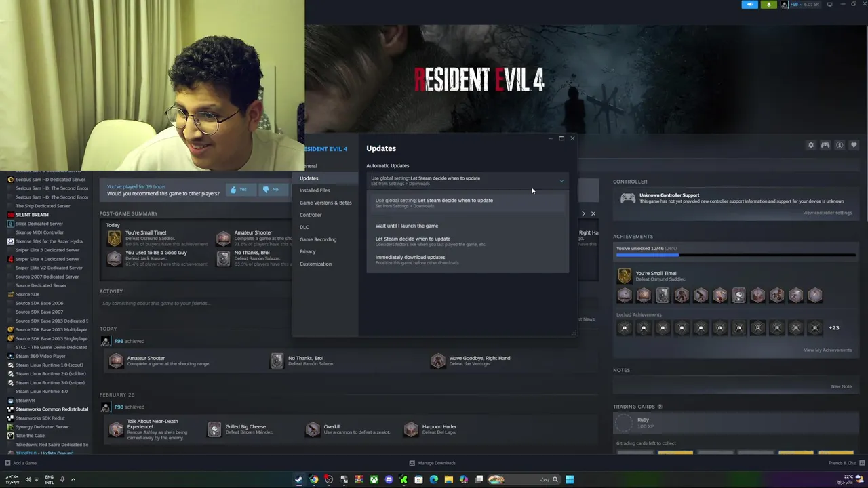Choose Wait until I launch the game

(407, 226)
